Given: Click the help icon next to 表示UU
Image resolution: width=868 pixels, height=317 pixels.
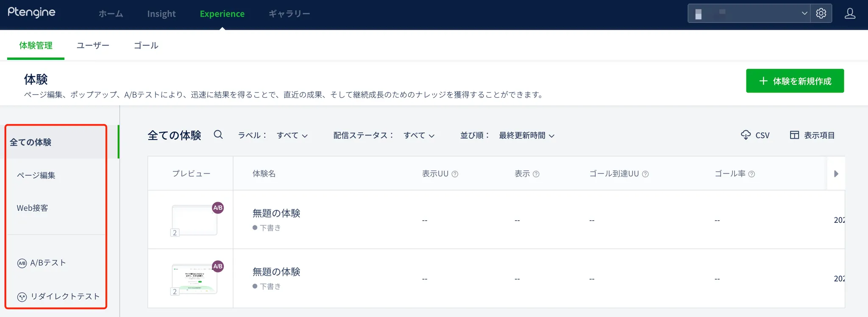Looking at the screenshot, I should (x=455, y=174).
